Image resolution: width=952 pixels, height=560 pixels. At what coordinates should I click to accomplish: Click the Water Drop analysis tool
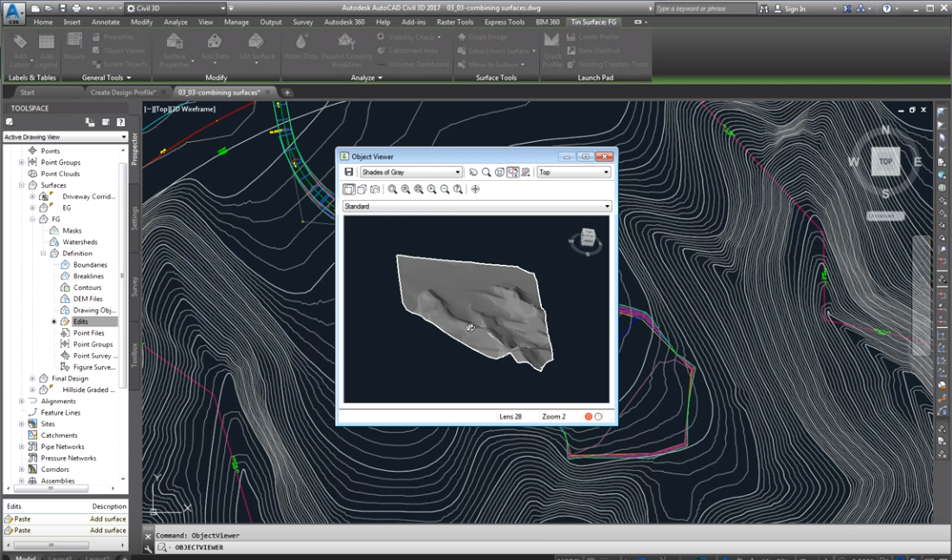pyautogui.click(x=301, y=46)
